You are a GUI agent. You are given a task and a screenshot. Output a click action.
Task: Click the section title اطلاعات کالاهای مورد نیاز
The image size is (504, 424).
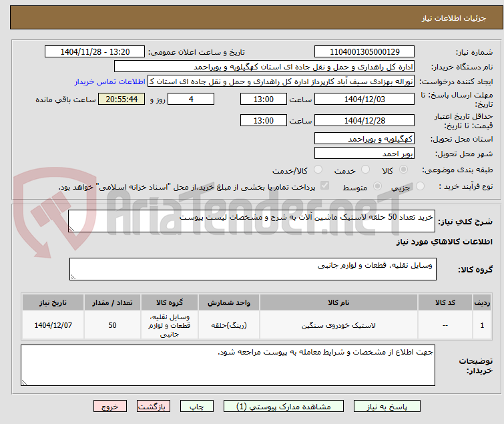coord(444,242)
